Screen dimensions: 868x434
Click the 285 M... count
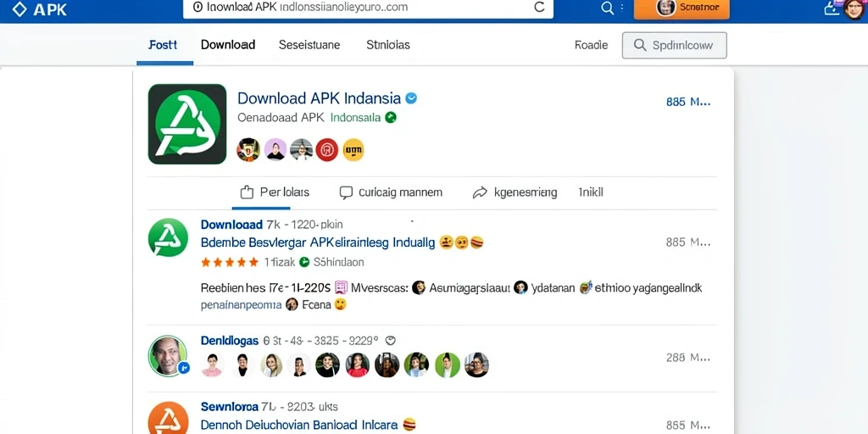coord(688,358)
